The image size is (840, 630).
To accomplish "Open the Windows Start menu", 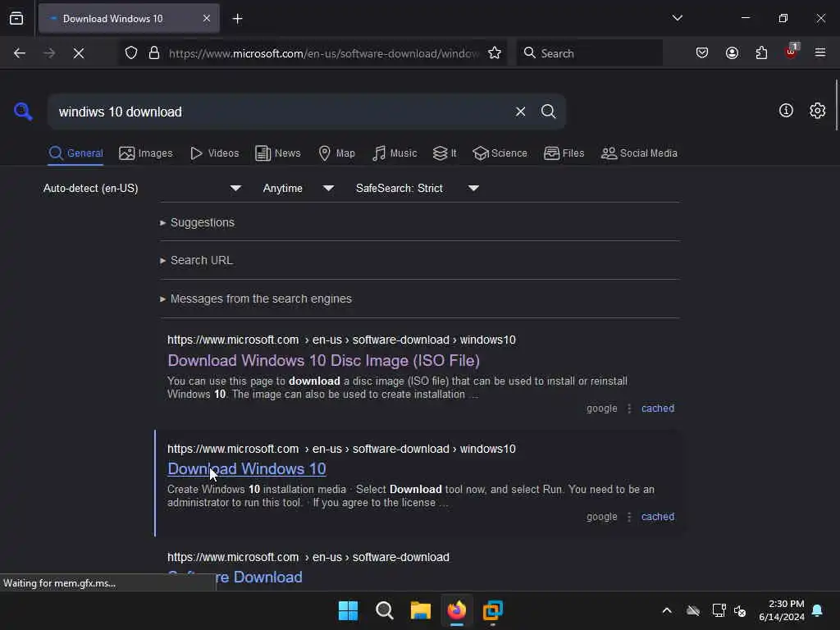I will [348, 610].
